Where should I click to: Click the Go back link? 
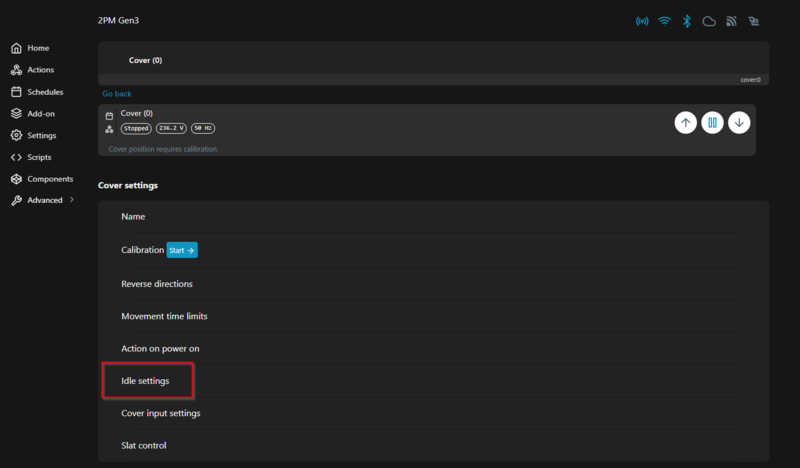tap(117, 94)
